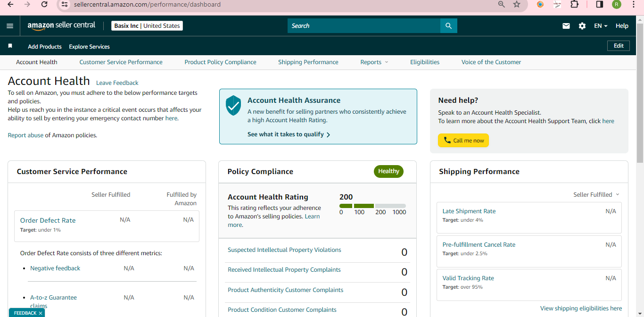Open the Basix Inc United States account switcher

147,26
